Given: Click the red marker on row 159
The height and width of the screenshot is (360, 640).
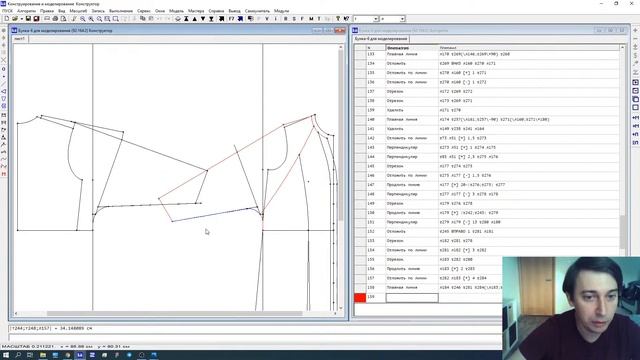Looking at the screenshot, I should pos(360,298).
